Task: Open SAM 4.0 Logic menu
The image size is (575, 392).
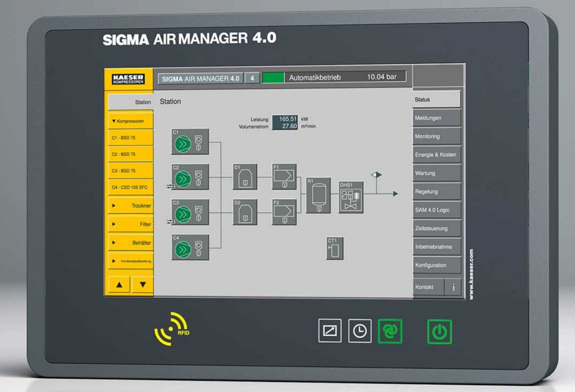Action: (437, 210)
